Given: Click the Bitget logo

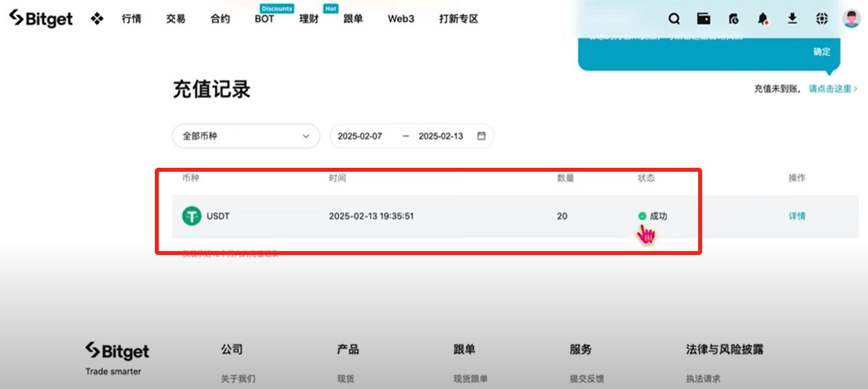Looking at the screenshot, I should [x=40, y=19].
